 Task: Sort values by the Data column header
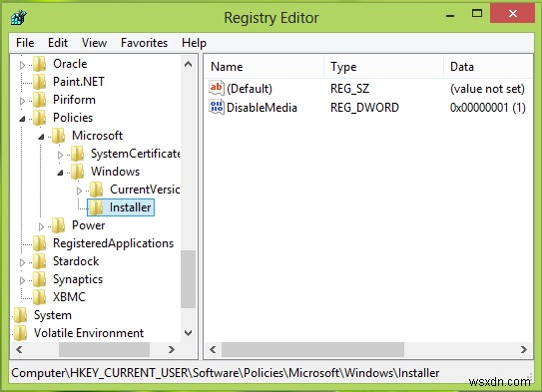(488, 67)
